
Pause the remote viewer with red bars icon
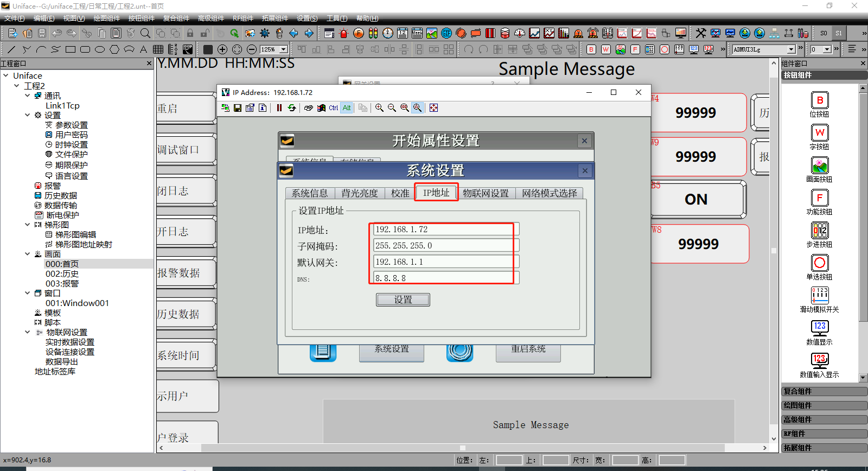[279, 108]
